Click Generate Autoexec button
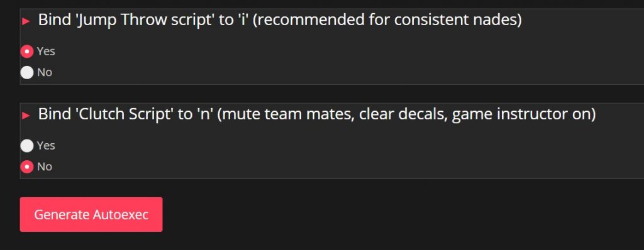 91,214
